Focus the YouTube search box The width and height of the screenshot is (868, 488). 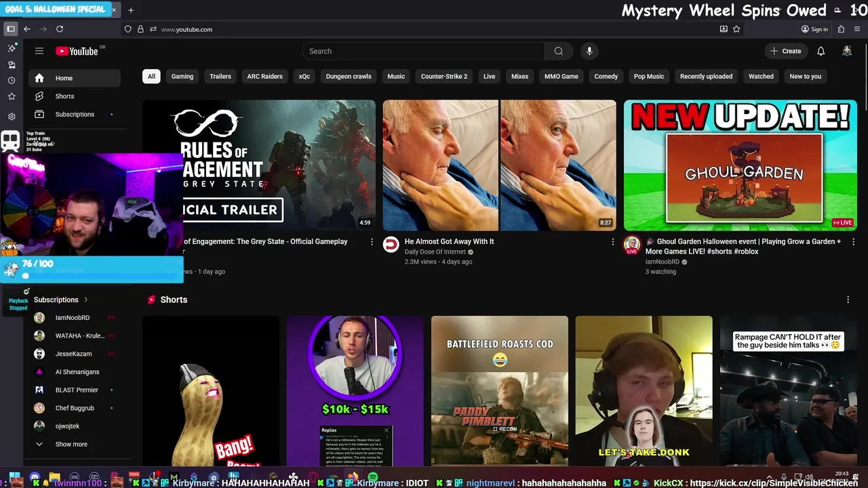pos(423,51)
